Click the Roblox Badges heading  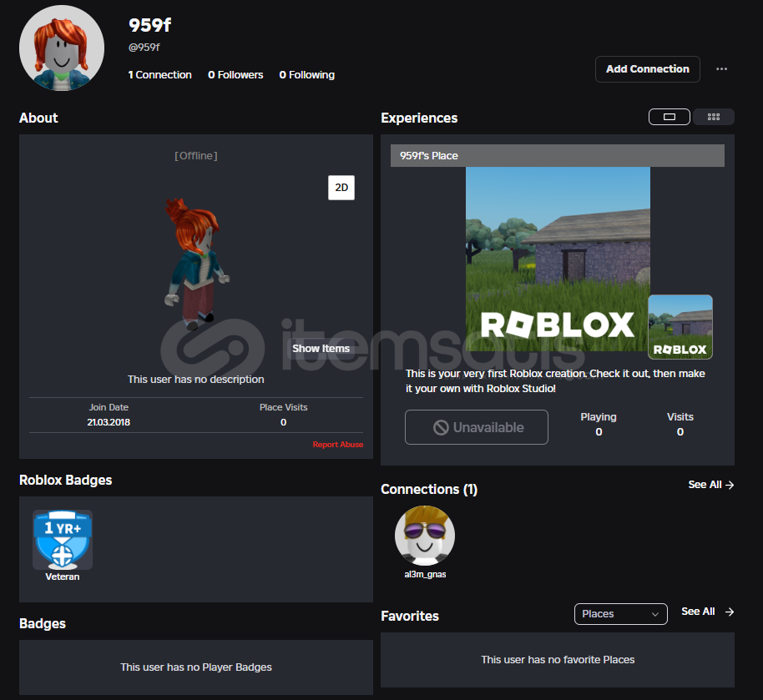[66, 480]
